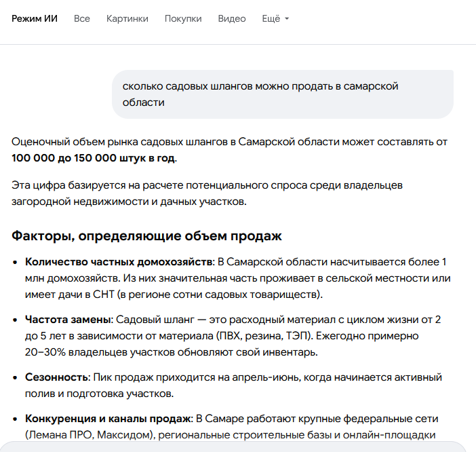The height and width of the screenshot is (452, 476).
Task: Click the query bubble about садовых шлангов
Action: [x=282, y=94]
